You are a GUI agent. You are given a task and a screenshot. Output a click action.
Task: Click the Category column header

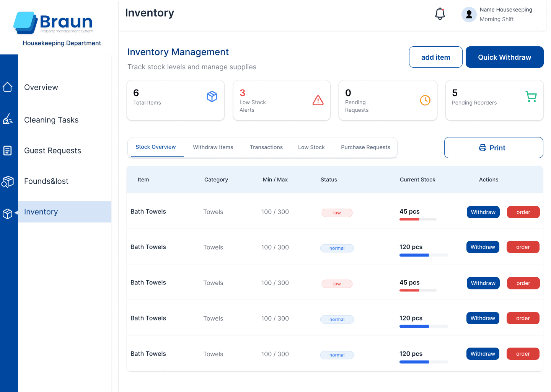(x=216, y=180)
